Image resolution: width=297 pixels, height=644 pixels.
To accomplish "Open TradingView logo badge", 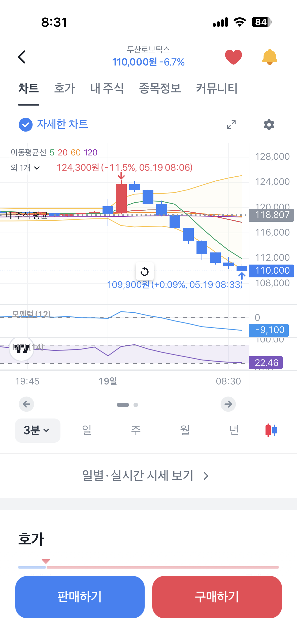I will click(21, 348).
